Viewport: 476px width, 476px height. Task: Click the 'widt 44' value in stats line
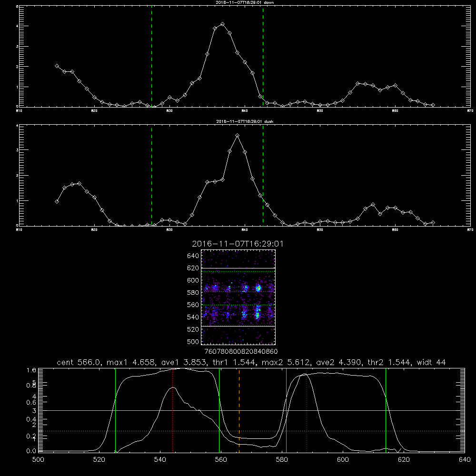pos(431,362)
